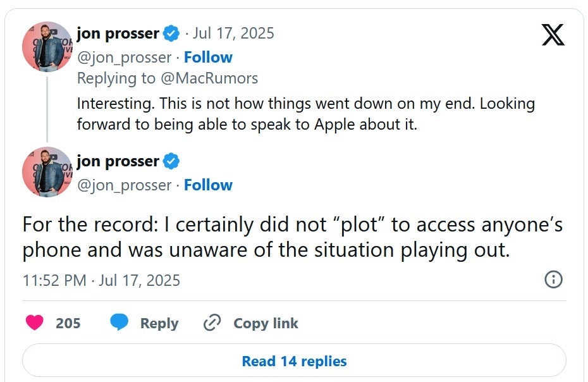The width and height of the screenshot is (588, 382).
Task: Click the verified badge next to jon prosser
Action: (x=169, y=34)
